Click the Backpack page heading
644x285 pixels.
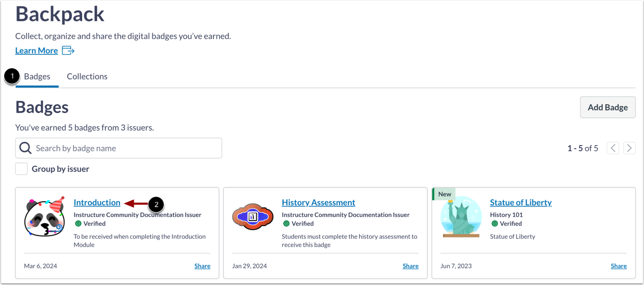(60, 14)
